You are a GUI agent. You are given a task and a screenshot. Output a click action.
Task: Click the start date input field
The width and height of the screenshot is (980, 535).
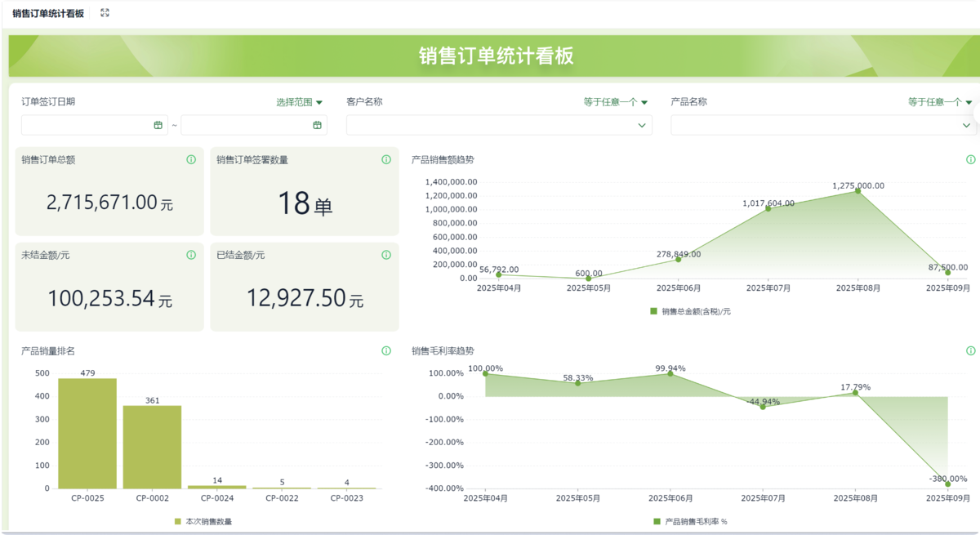pos(94,125)
